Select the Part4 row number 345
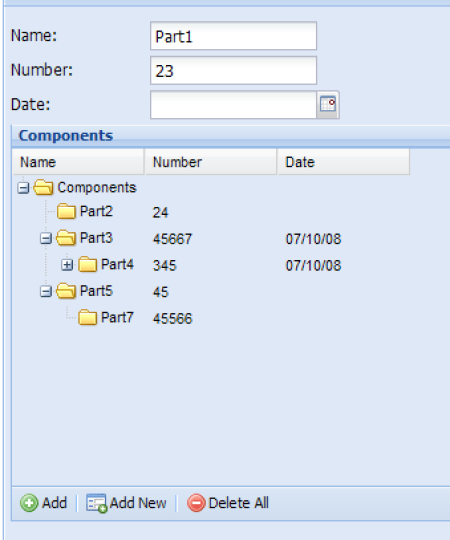 click(x=165, y=266)
